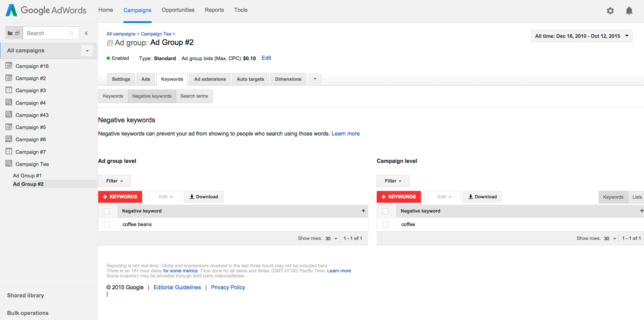Click Edit link next to bid amount
Viewport: 644px width, 320px height.
266,58
